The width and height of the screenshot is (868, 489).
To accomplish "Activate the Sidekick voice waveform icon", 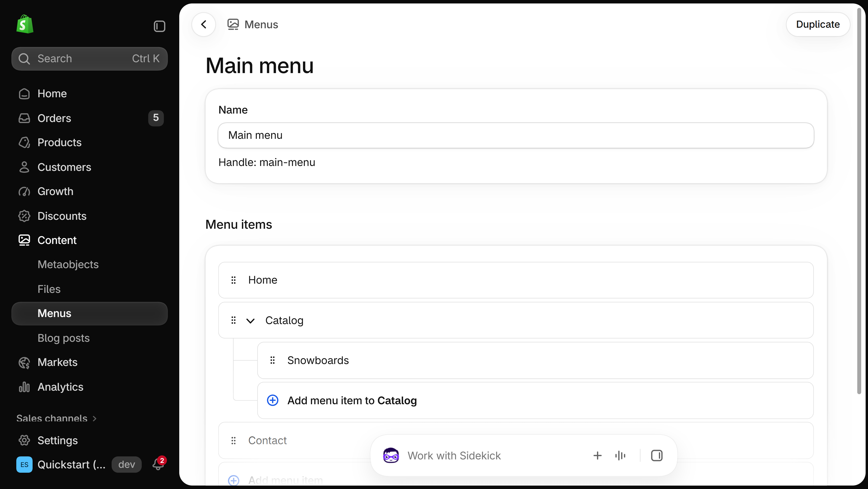I will click(x=620, y=456).
